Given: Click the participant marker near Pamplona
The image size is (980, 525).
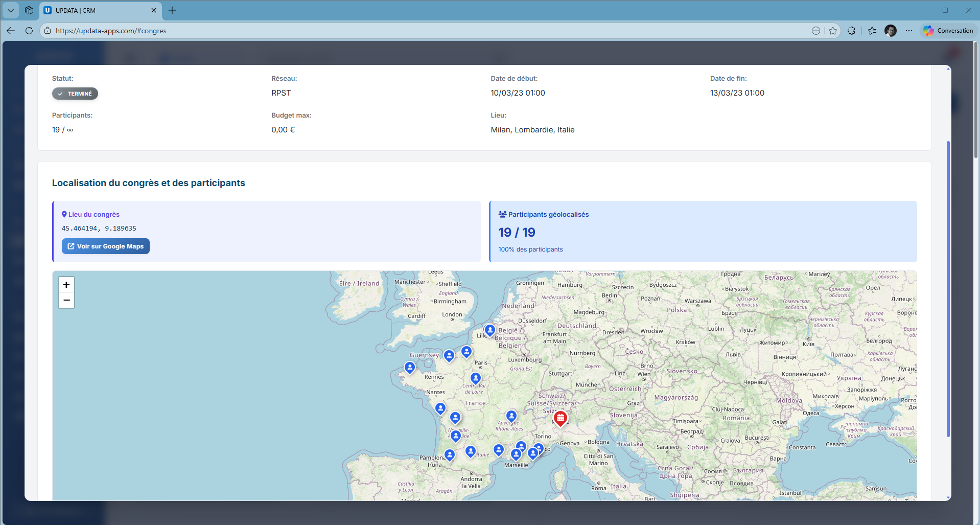Looking at the screenshot, I should (x=450, y=454).
